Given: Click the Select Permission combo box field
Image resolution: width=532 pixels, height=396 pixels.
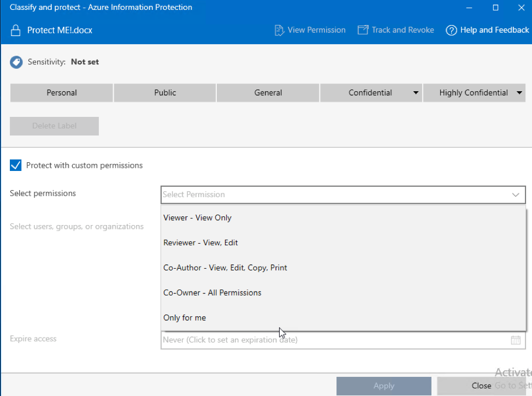Looking at the screenshot, I should coord(343,195).
